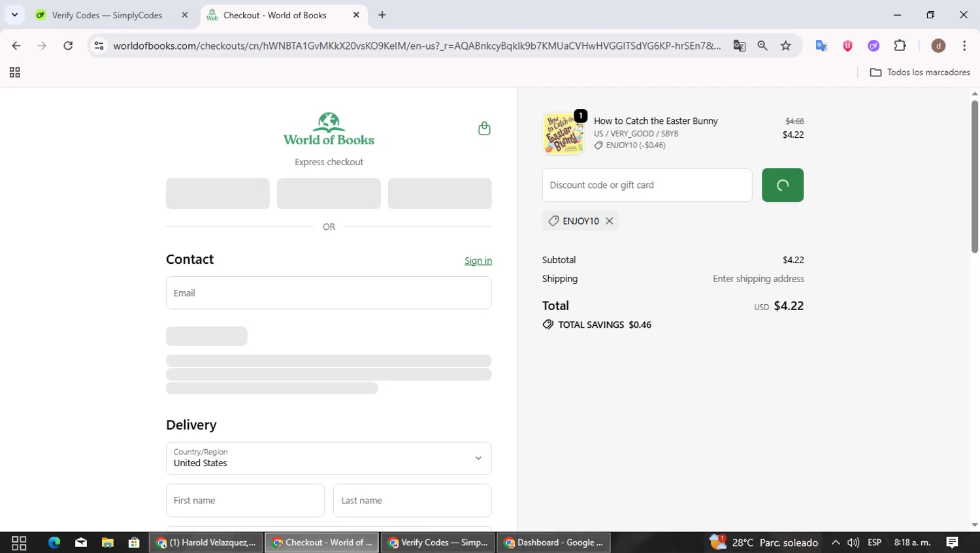Open the zoom magnifier icon

coord(762,46)
